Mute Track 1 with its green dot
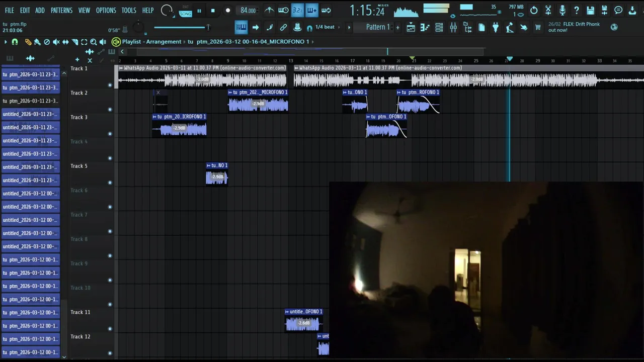 click(x=110, y=85)
